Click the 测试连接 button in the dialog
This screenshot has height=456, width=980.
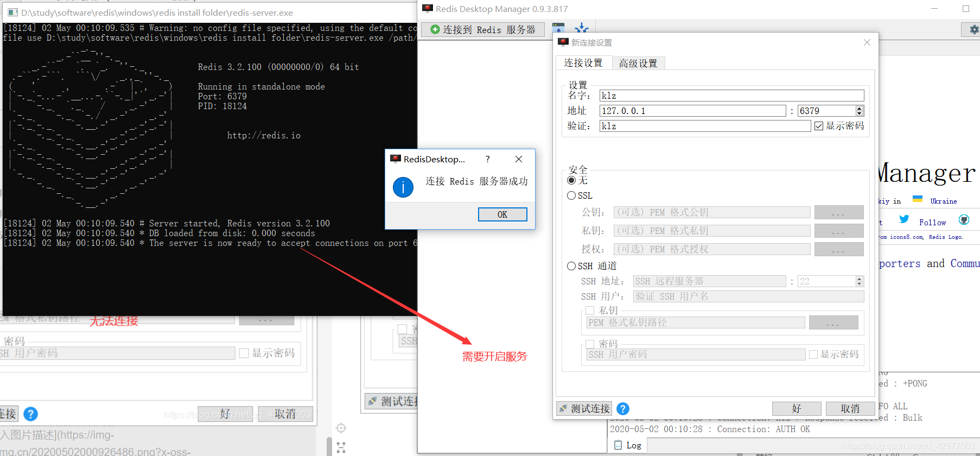click(584, 409)
